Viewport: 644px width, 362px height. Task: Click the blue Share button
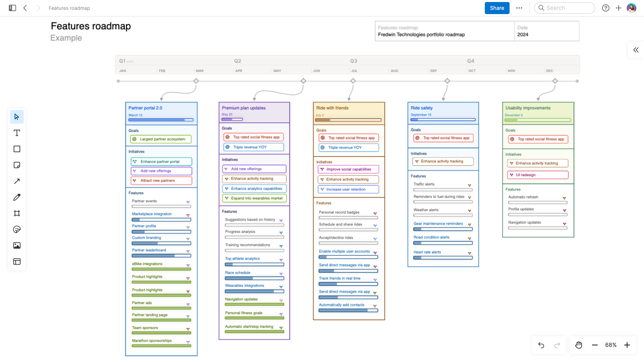[x=497, y=8]
